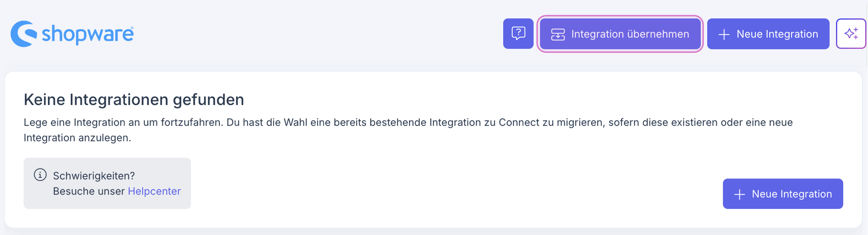Open the help chat question icon
This screenshot has height=235, width=868.
tap(518, 34)
